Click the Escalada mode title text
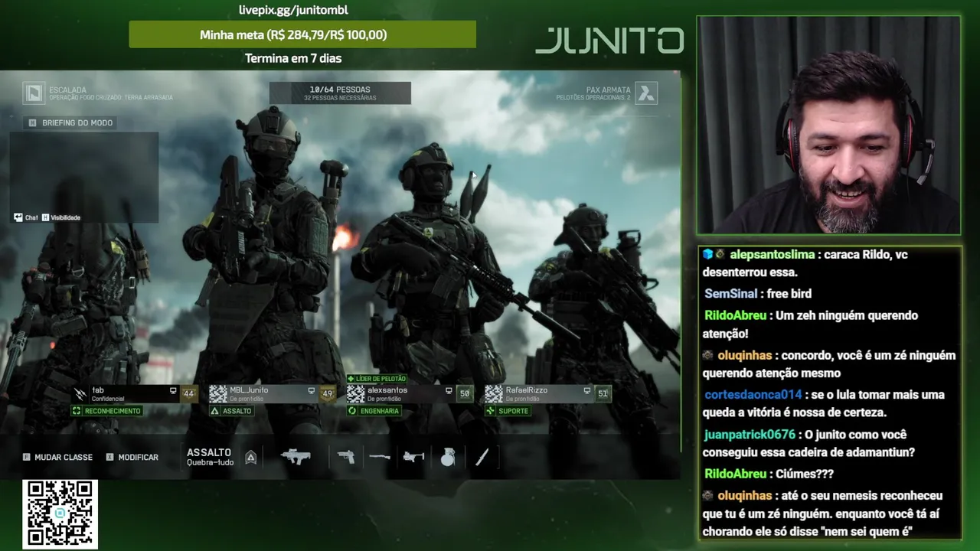Screen dimensions: 980x551 67,90
